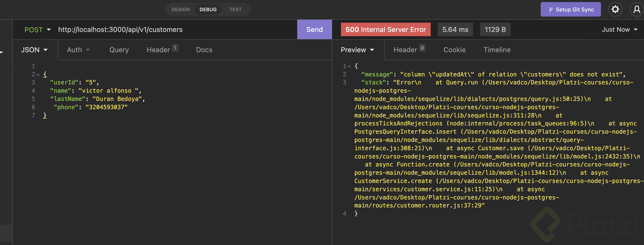Send the POST request
The image size is (644, 245).
[314, 30]
